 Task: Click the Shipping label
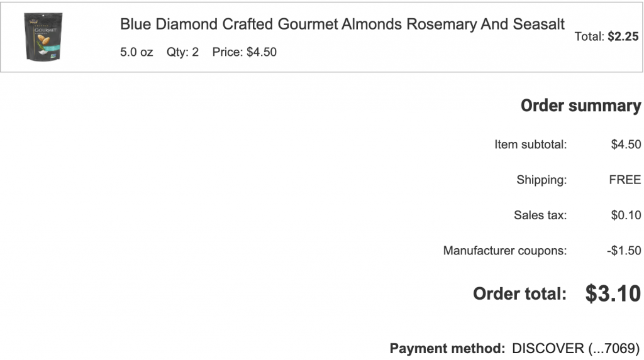(541, 180)
